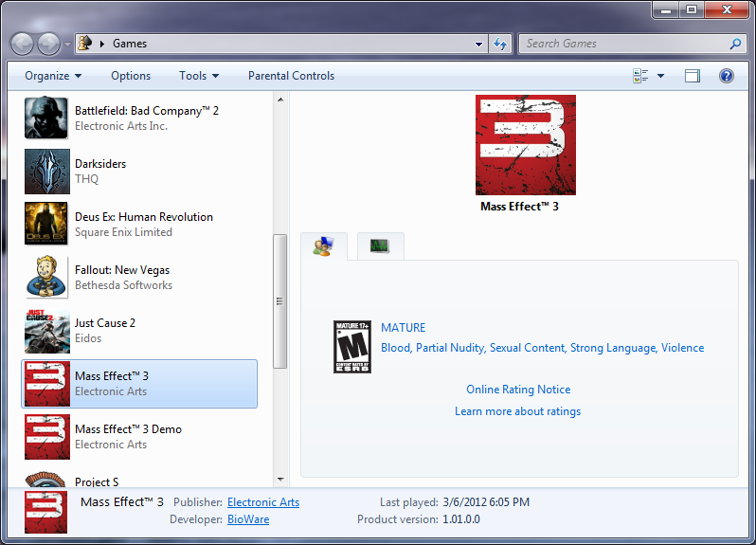Click the Product version 1.01.0.0 value
The width and height of the screenshot is (756, 545).
pos(461,519)
